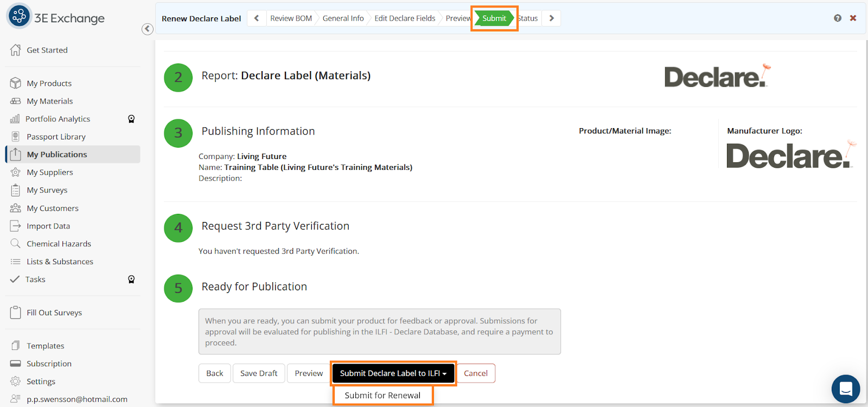Click the Templates copy icon
The width and height of the screenshot is (868, 407).
pos(15,346)
